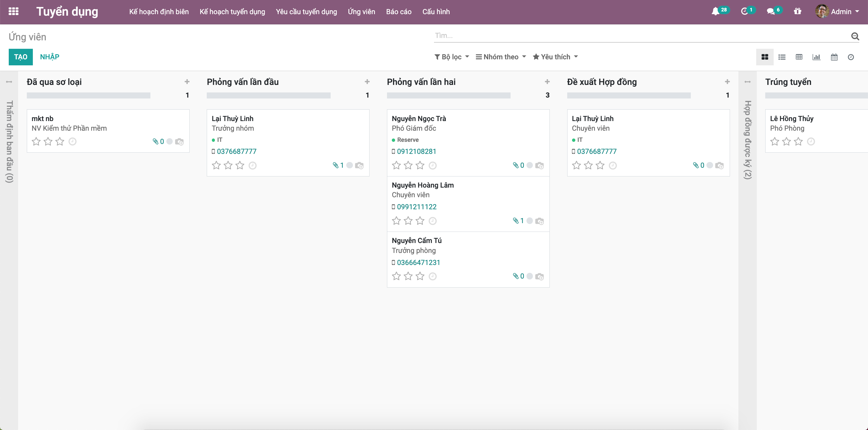Click progress bar of Phỏng vấn lần hai
Viewport: 868px width, 430px height.
click(x=448, y=96)
